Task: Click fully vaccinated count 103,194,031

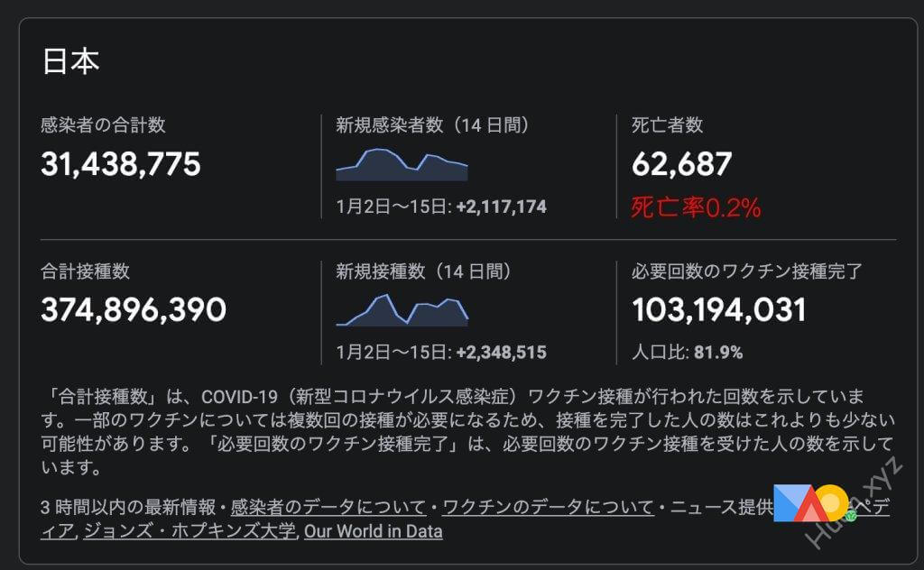Action: [x=719, y=309]
